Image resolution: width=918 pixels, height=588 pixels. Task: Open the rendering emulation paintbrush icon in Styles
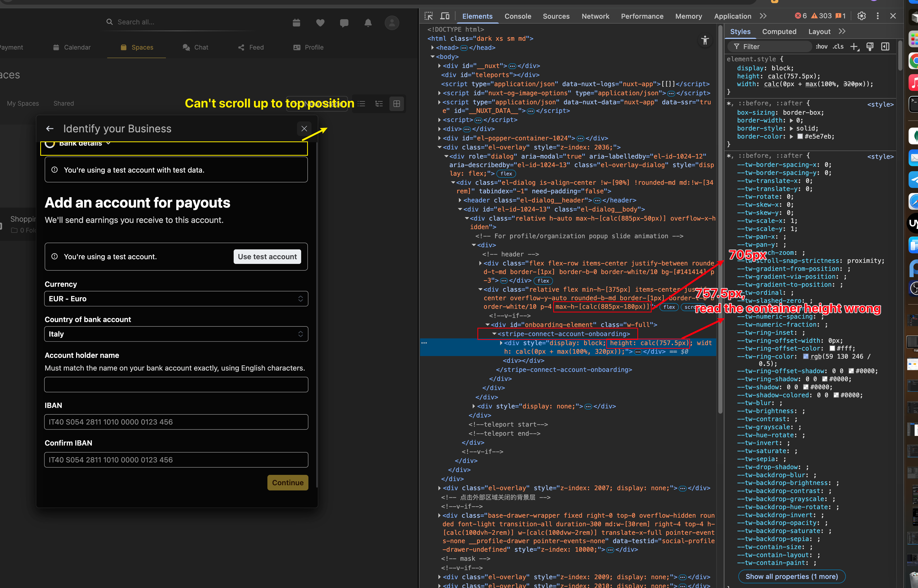[870, 47]
